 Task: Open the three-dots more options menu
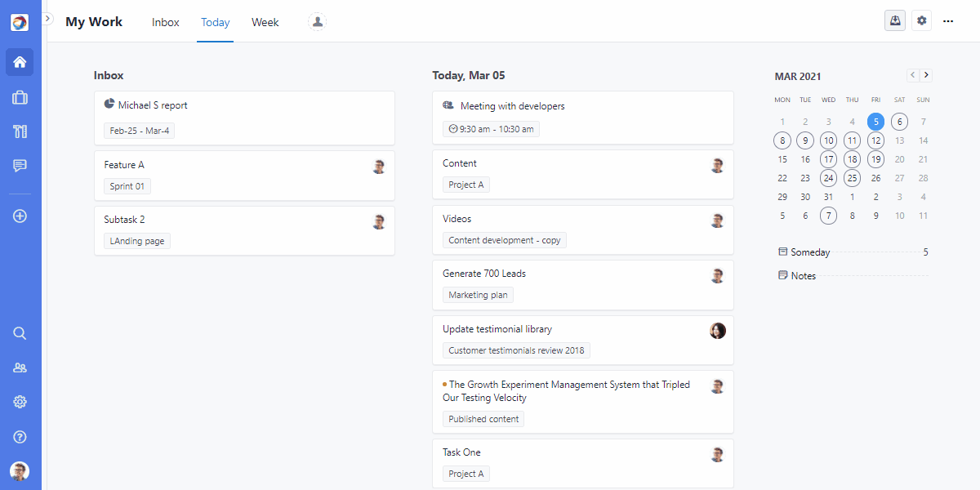[948, 20]
